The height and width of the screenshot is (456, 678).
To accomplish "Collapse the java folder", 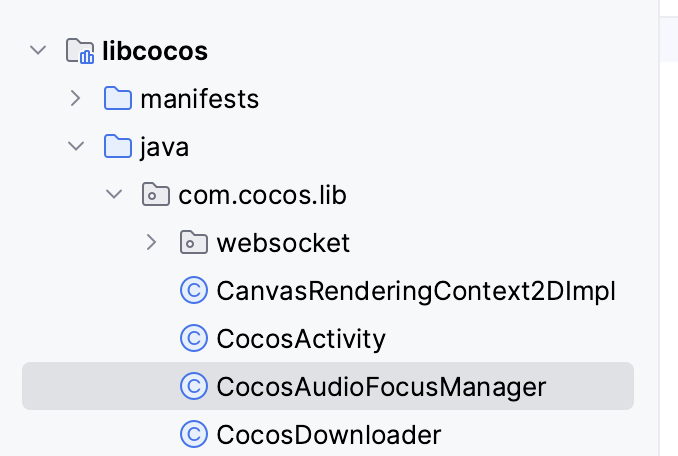I will point(76,147).
